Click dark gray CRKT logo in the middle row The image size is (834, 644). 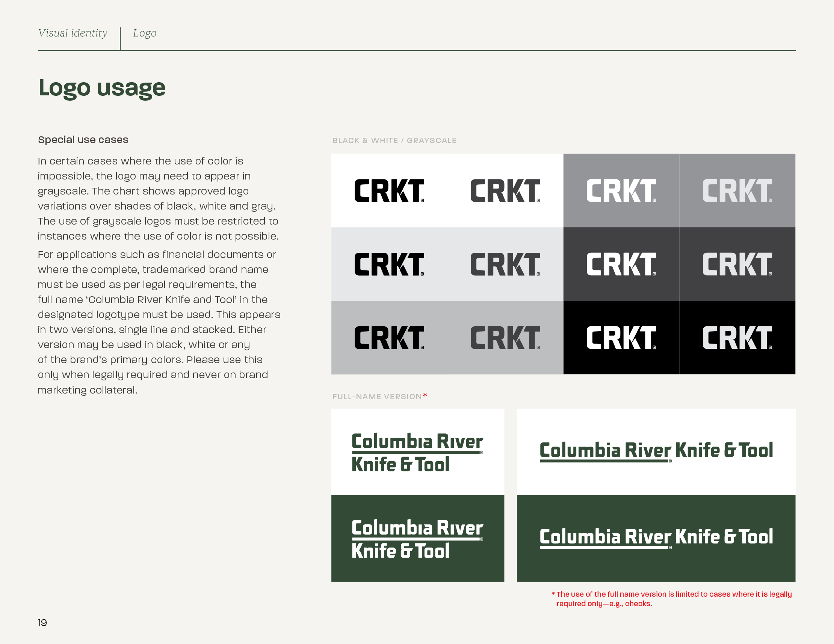coord(505,264)
